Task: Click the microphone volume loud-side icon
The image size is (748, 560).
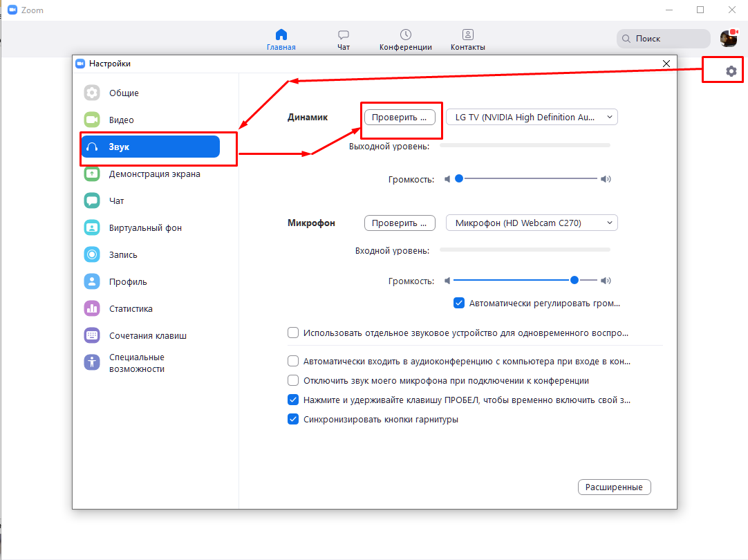Action: [606, 281]
